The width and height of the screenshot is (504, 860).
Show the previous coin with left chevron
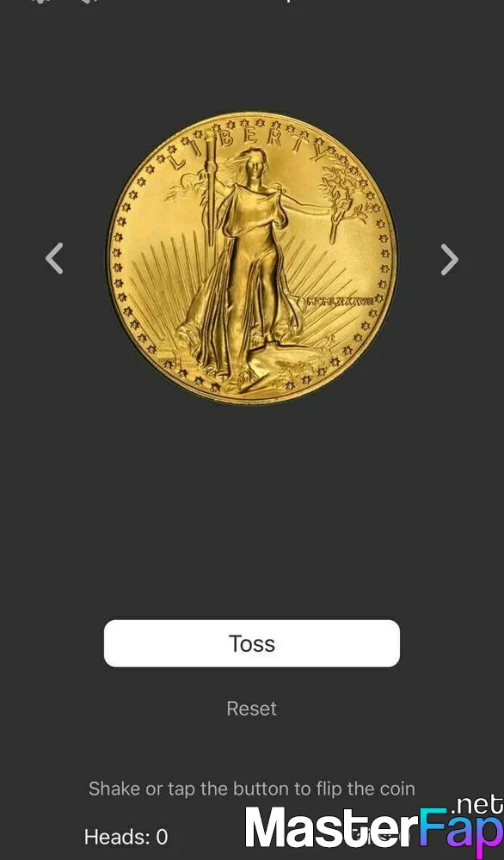[54, 258]
